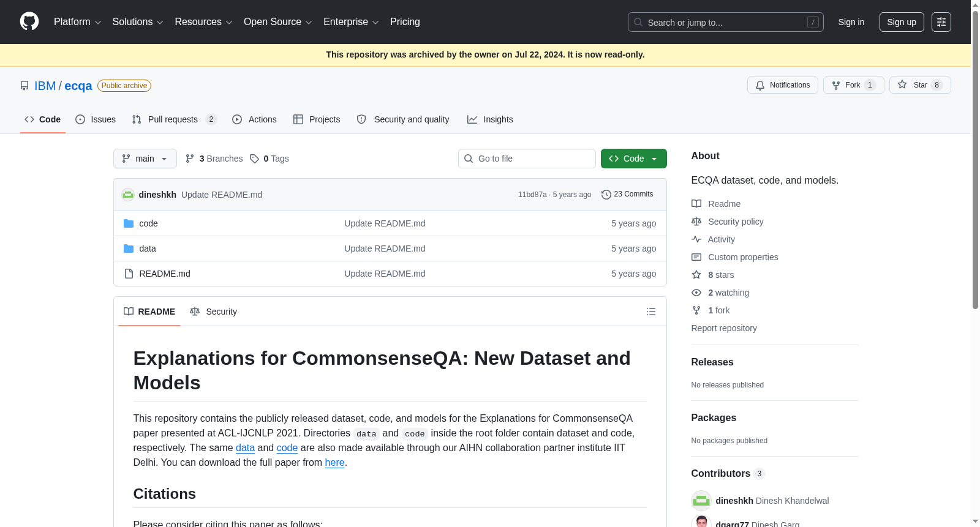Click the fork icon beside 1 fork

696,310
